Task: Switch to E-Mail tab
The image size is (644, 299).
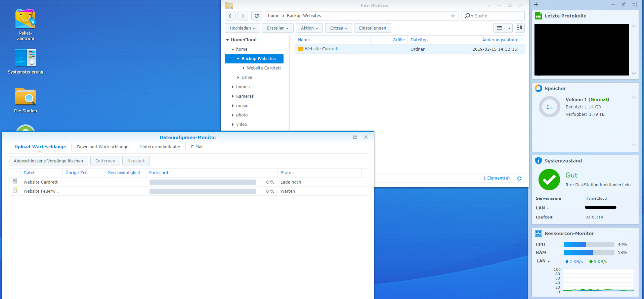Action: pos(197,147)
